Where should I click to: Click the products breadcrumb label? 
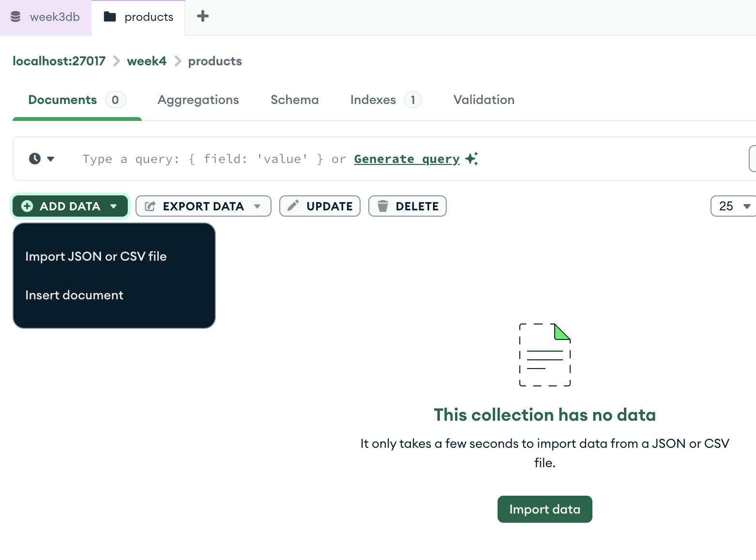click(x=215, y=61)
